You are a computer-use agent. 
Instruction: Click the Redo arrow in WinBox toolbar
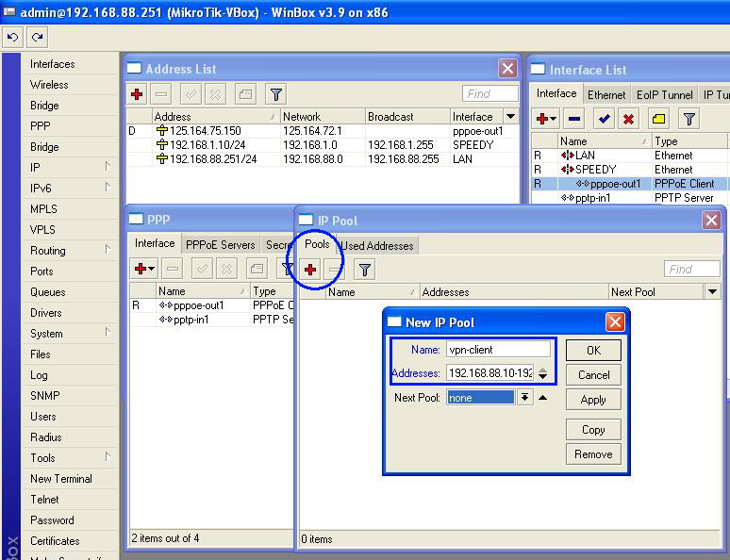(x=38, y=38)
